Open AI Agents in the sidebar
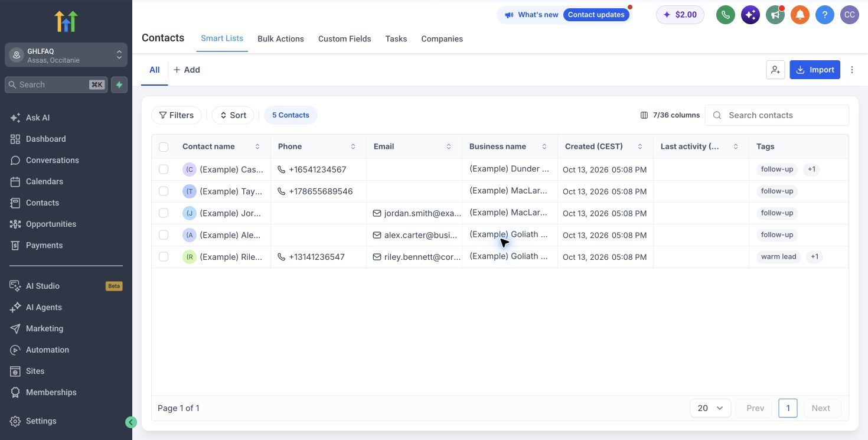The width and height of the screenshot is (868, 440). (x=44, y=307)
